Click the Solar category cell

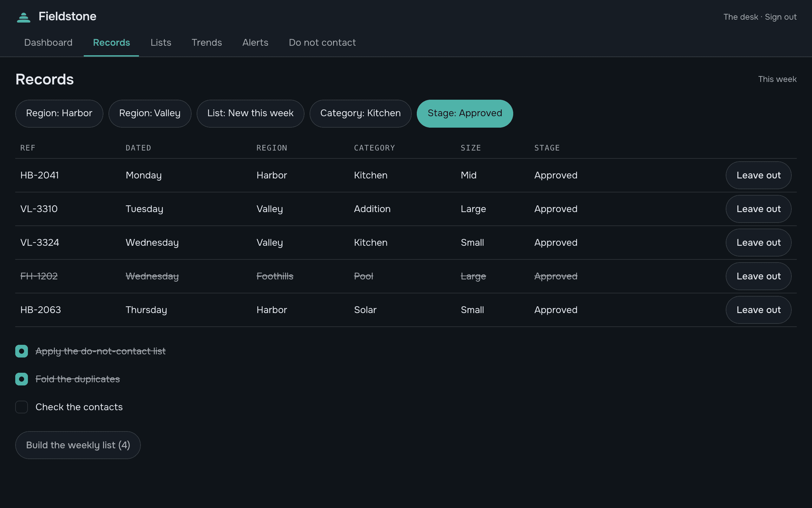(x=365, y=310)
